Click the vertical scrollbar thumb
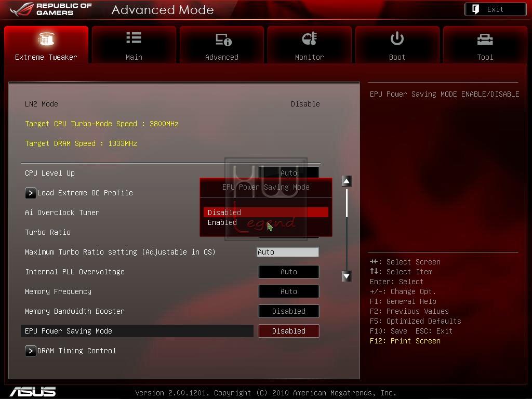The height and width of the screenshot is (399, 532). pyautogui.click(x=347, y=203)
